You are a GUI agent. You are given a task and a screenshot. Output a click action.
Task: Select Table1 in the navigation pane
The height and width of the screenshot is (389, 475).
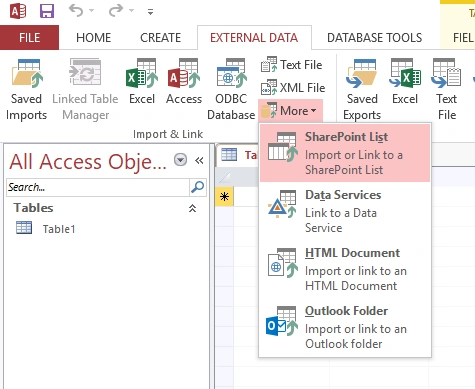click(59, 229)
